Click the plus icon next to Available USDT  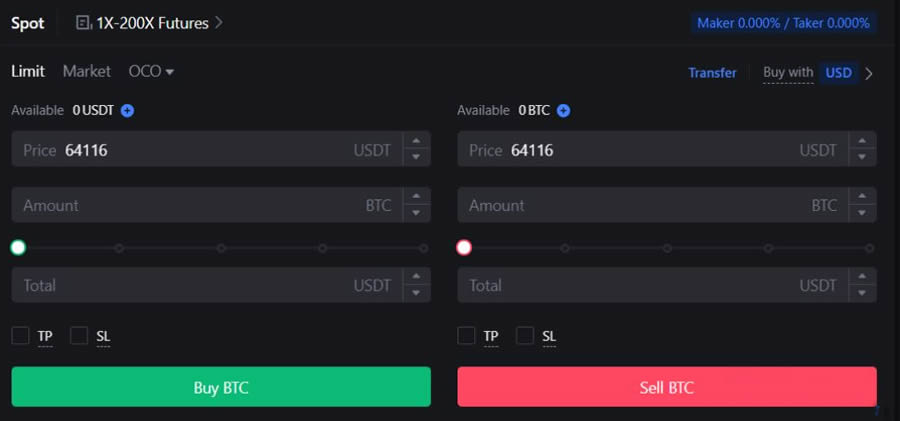click(127, 110)
